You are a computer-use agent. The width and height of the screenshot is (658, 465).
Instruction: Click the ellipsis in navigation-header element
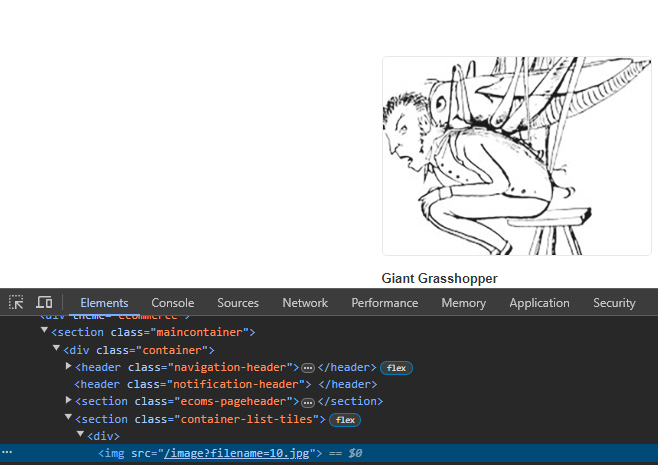point(308,368)
